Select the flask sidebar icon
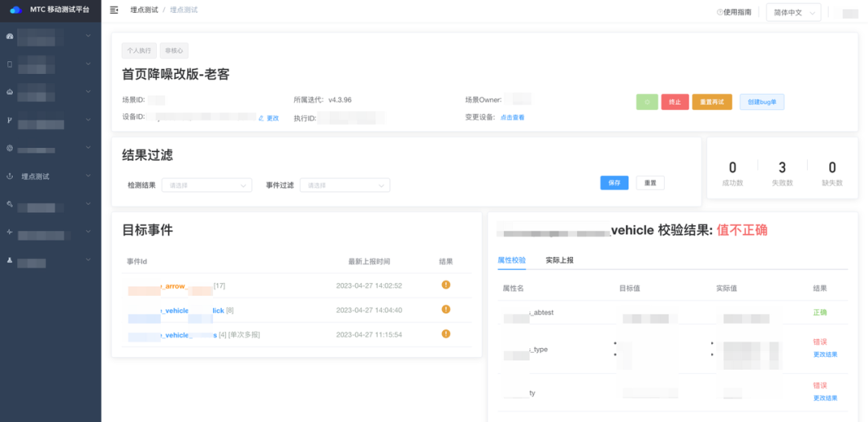The width and height of the screenshot is (868, 422). point(10,260)
